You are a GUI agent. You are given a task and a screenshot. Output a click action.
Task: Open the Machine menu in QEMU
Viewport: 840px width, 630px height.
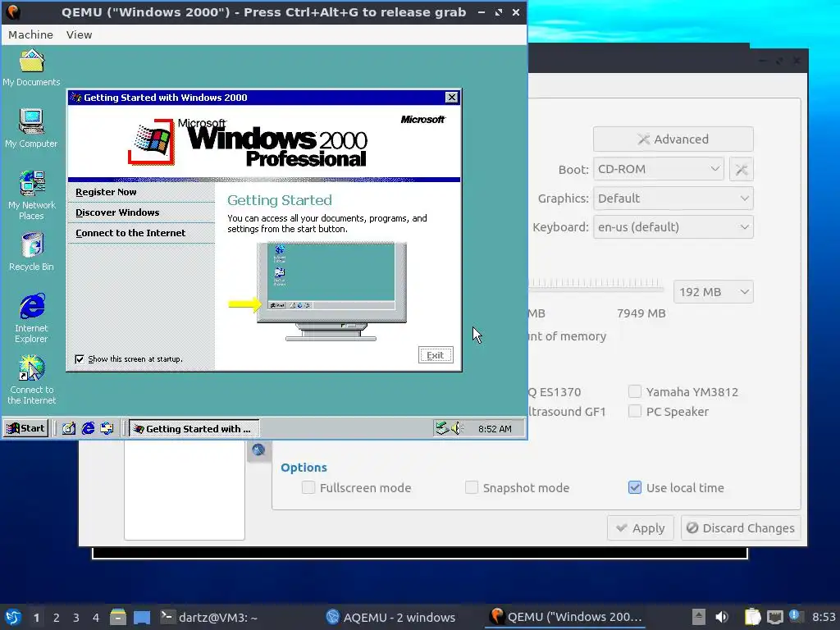(30, 34)
